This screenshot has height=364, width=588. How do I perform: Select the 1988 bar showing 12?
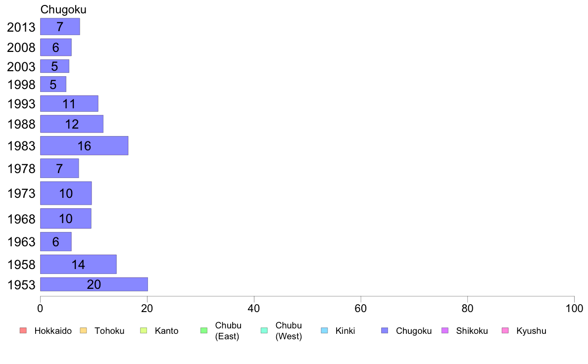tap(72, 124)
